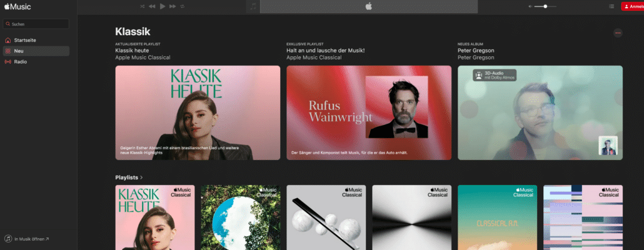Viewport: 644px width, 250px height.
Task: Click Apple Music Classical under Halt an und lausche
Action: coord(314,57)
